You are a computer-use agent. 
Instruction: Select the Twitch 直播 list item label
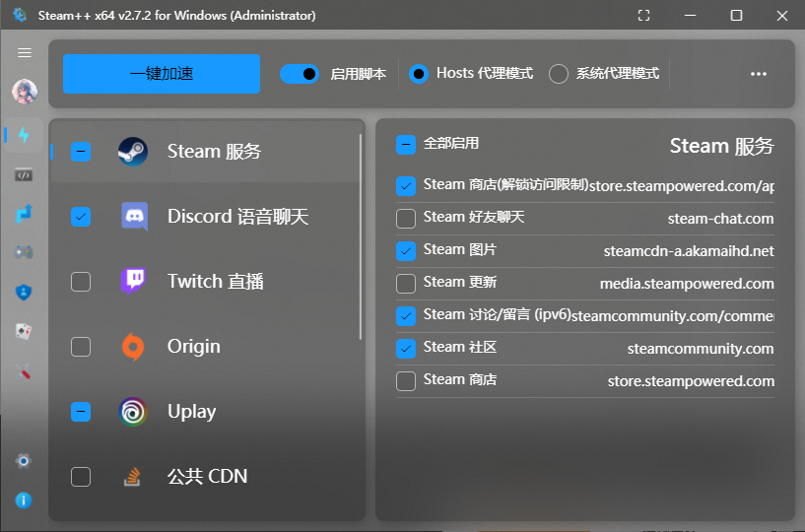(x=215, y=282)
